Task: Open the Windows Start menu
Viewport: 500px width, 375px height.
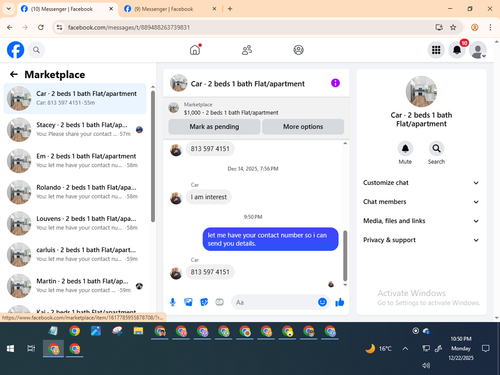Action: pyautogui.click(x=10, y=349)
